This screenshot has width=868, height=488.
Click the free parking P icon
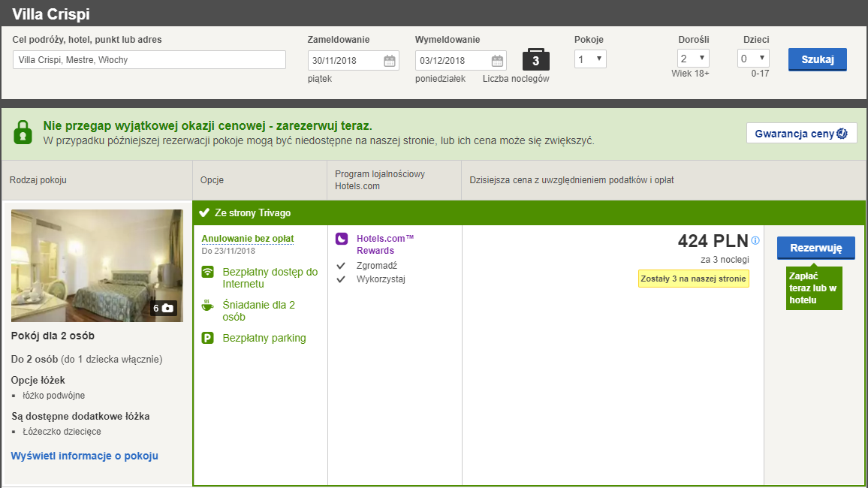[207, 338]
